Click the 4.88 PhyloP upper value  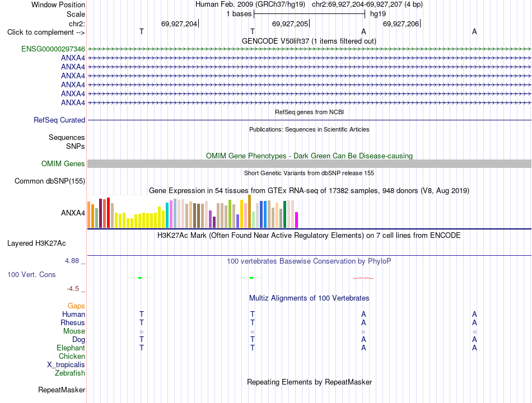tap(72, 261)
